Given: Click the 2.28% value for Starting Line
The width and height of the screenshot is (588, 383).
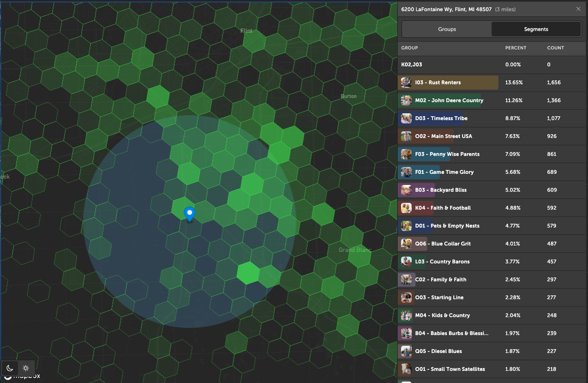Looking at the screenshot, I should click(x=513, y=297).
